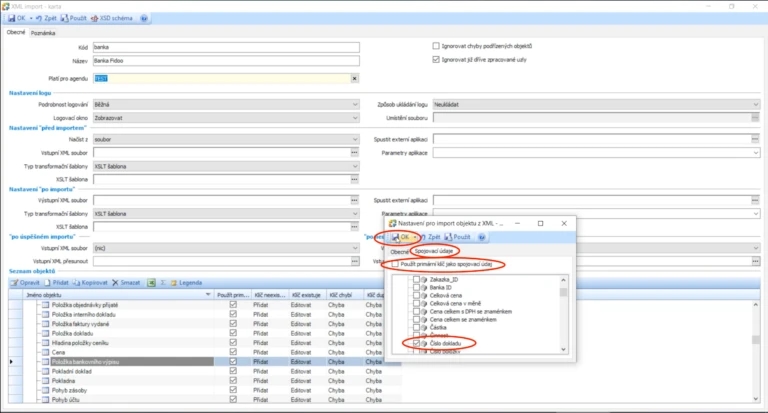Click Opravit in object list toolbar
Screen dimensions: 768x413
pyautogui.click(x=25, y=283)
